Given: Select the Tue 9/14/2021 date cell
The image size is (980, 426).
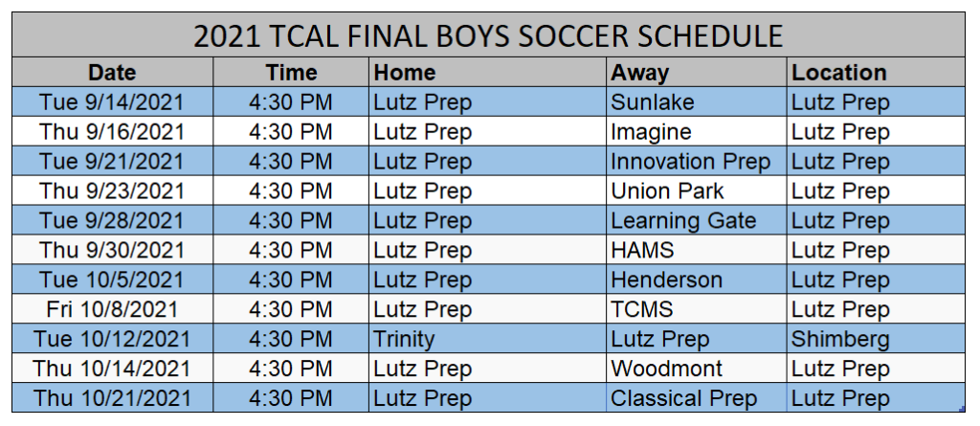Looking at the screenshot, I should click(x=113, y=102).
